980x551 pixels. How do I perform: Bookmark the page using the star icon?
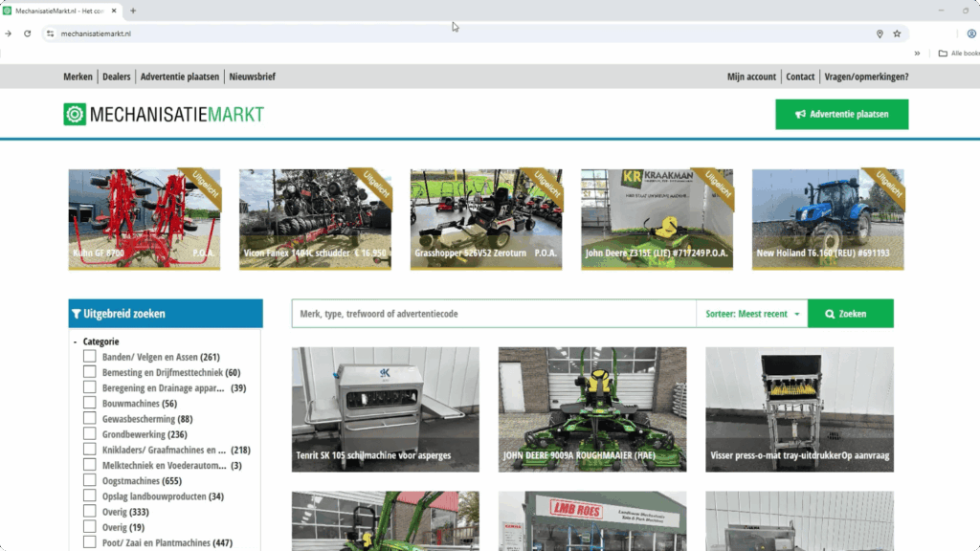coord(897,33)
